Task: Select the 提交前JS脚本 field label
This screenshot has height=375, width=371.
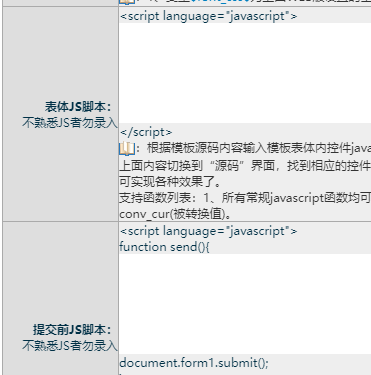Action: tap(72, 330)
